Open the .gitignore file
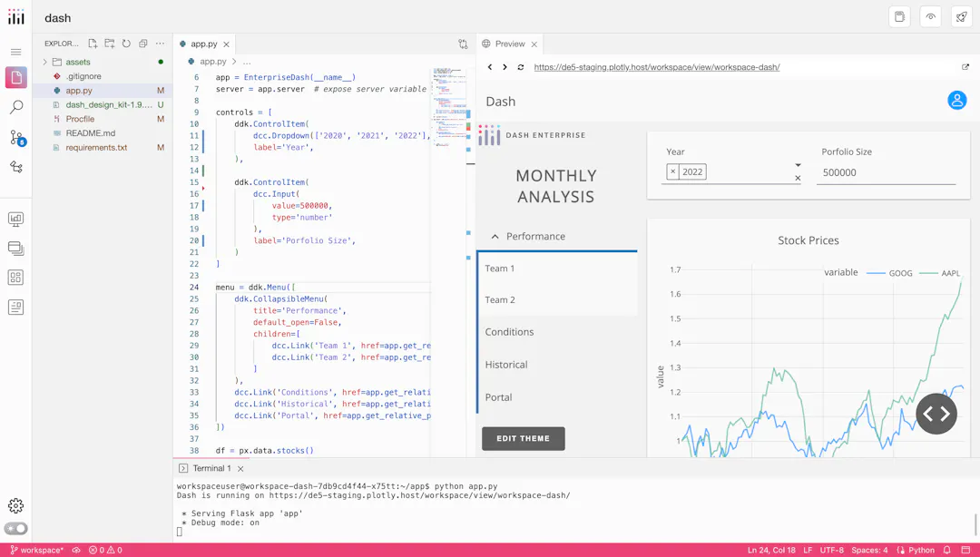Viewport: 980px width, 557px height. click(103, 76)
